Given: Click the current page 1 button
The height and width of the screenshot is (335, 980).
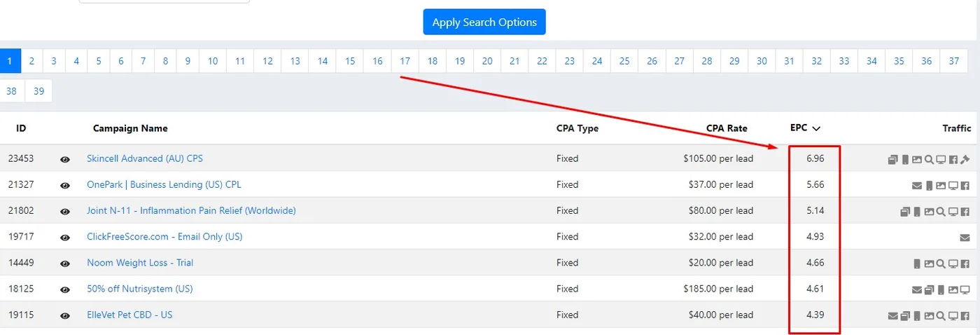Looking at the screenshot, I should (x=10, y=61).
